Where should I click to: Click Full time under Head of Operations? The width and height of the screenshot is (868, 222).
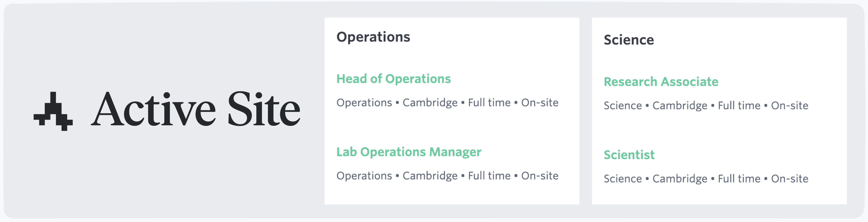pos(489,103)
